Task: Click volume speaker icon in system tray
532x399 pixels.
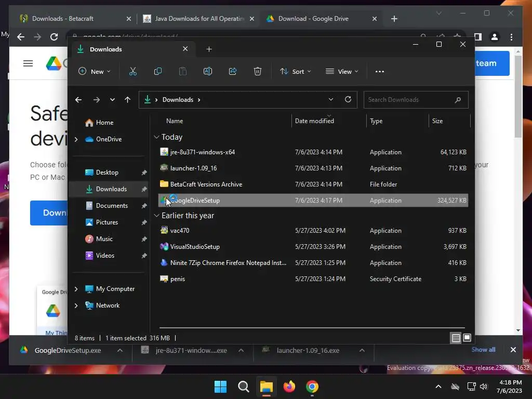Action: tap(484, 387)
